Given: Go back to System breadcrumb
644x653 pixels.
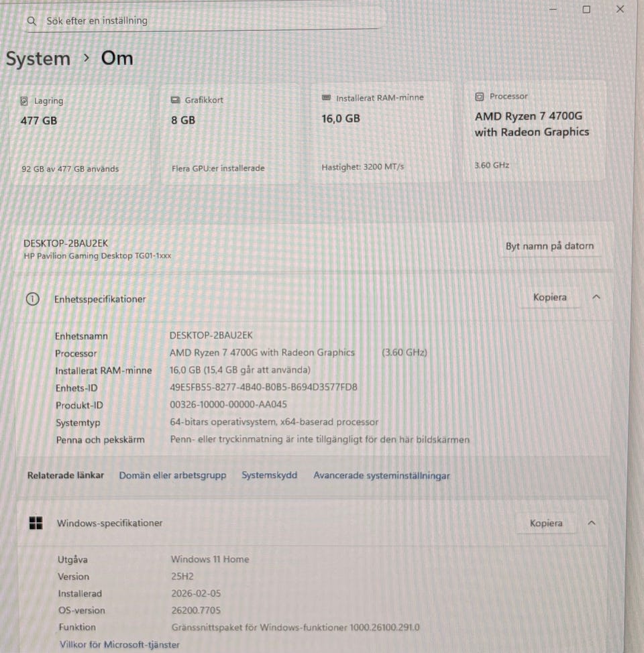Looking at the screenshot, I should coord(38,58).
